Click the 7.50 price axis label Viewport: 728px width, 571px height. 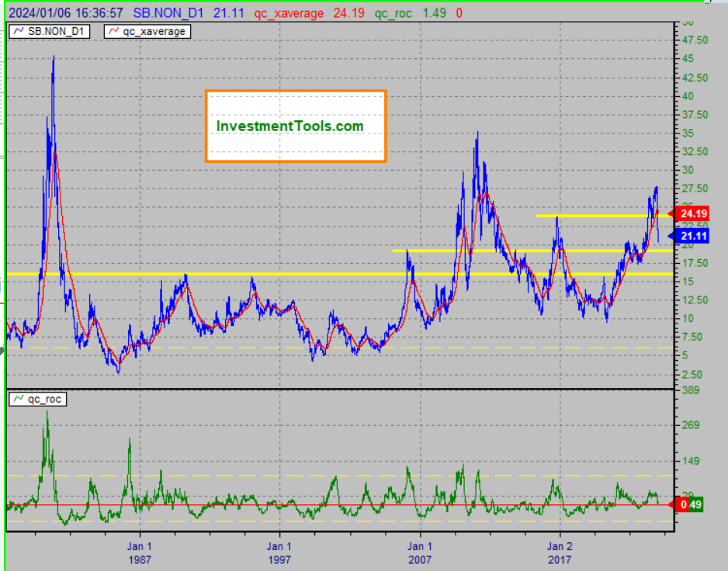point(692,337)
